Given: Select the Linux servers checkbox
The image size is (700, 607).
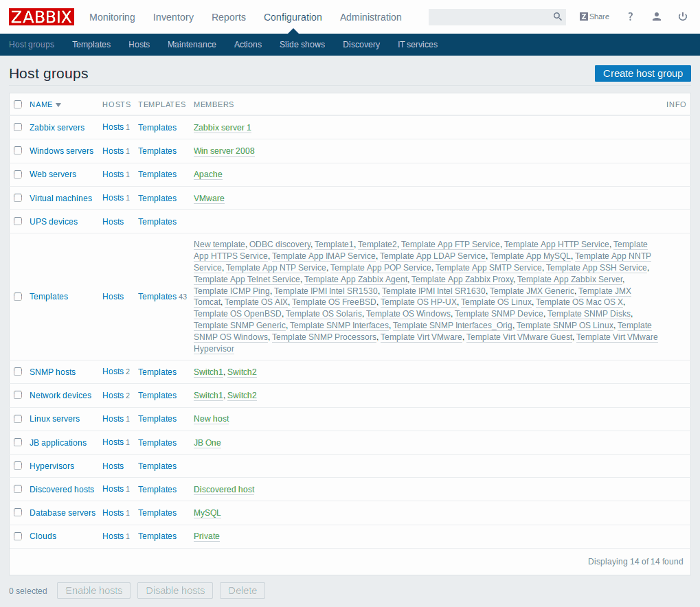Looking at the screenshot, I should (x=18, y=419).
